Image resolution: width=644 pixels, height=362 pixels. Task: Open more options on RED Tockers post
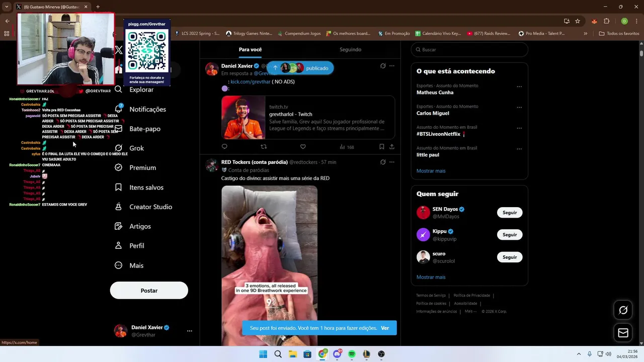pos(392,162)
